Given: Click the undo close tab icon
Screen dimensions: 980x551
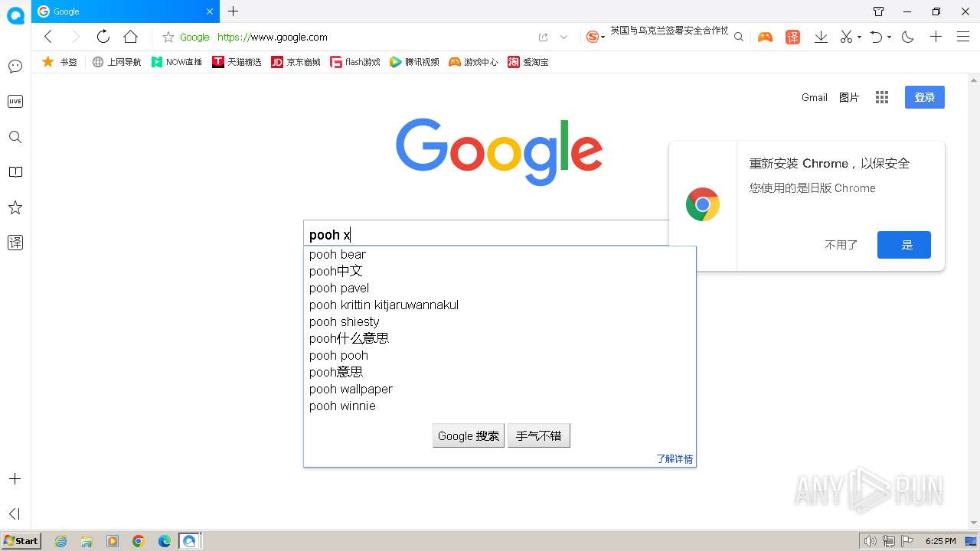Looking at the screenshot, I should tap(877, 37).
